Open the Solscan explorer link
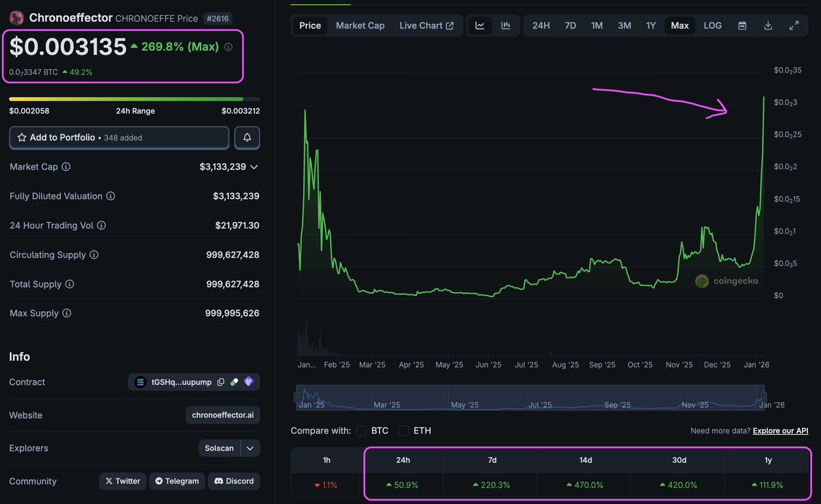The height and width of the screenshot is (504, 821). 220,449
